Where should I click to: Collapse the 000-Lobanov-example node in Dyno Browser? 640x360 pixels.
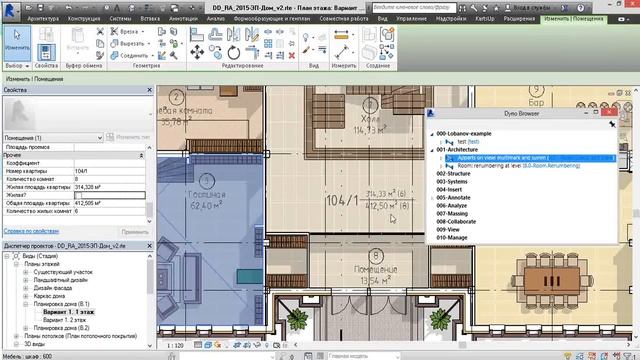(x=432, y=134)
